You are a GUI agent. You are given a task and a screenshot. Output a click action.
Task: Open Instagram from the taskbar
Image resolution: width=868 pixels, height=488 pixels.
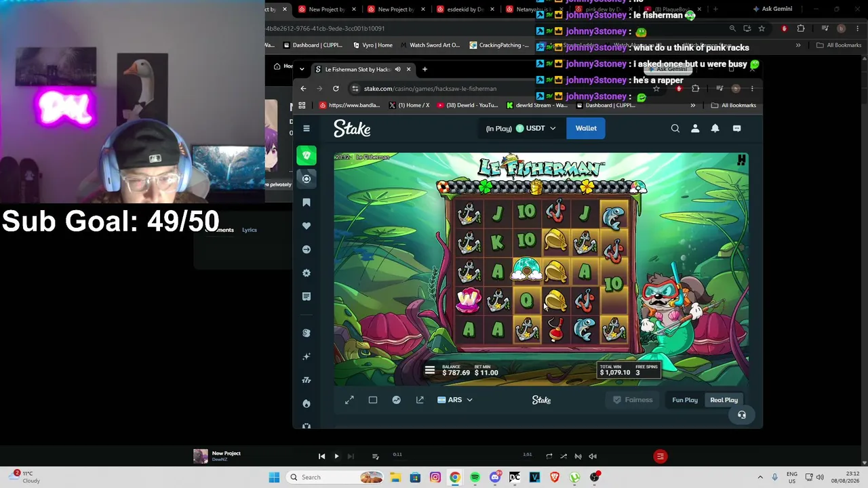click(435, 477)
